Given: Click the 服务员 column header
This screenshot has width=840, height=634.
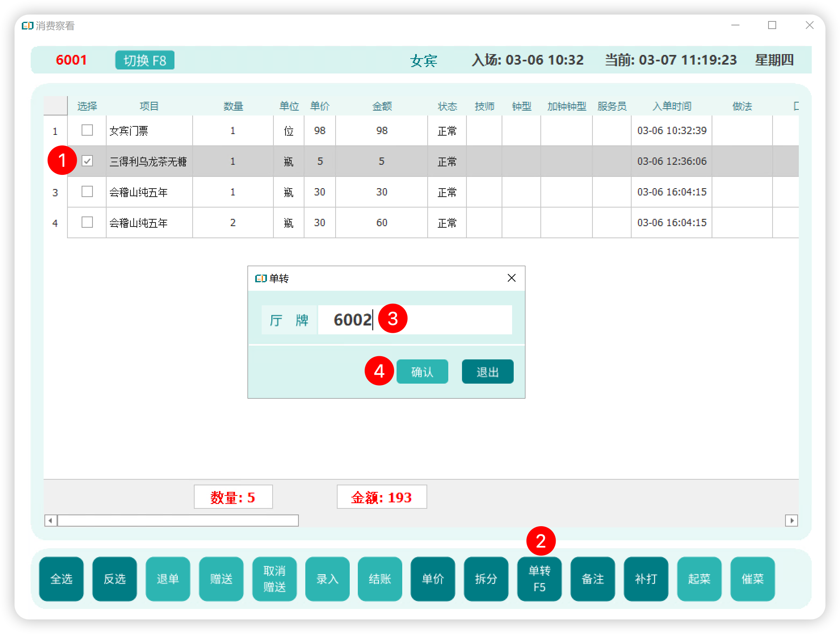Looking at the screenshot, I should coord(612,106).
